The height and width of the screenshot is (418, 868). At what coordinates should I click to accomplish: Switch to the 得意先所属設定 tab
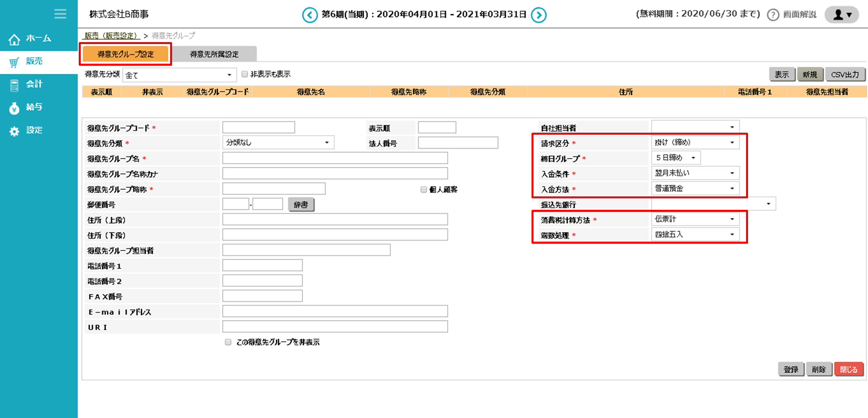click(214, 54)
